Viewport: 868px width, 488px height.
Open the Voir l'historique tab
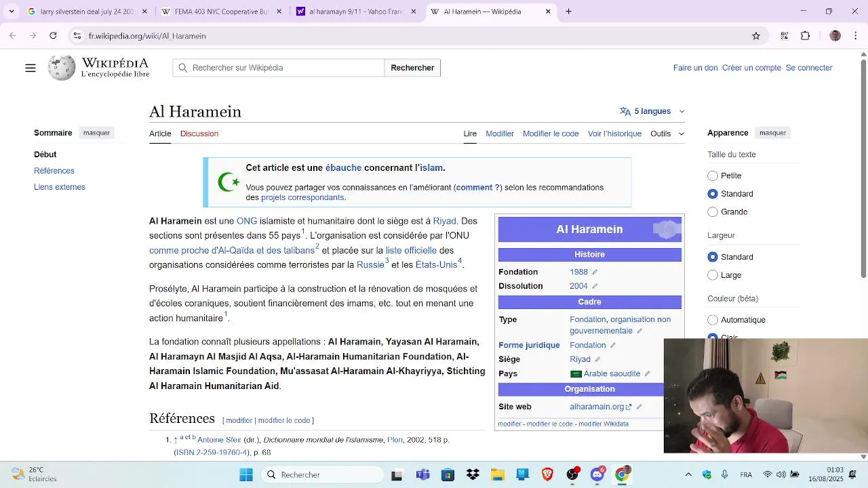pos(614,134)
